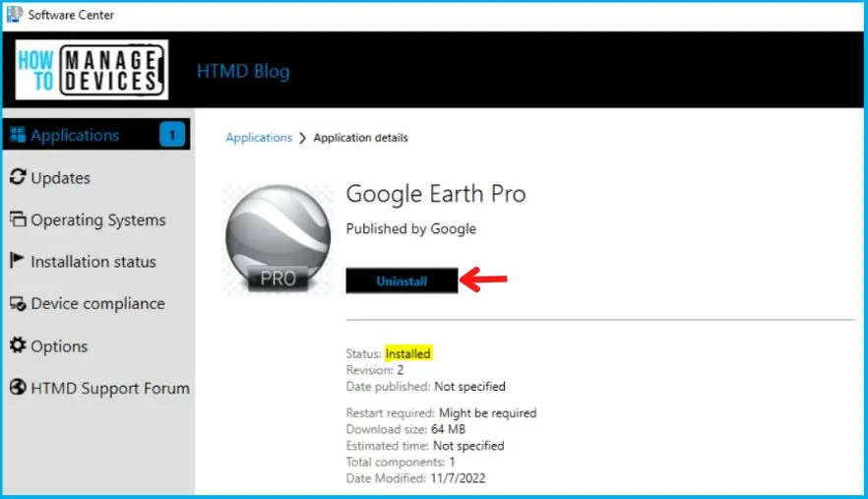Click Date Modified: 11/7/2022
Screen dimensions: 868x499
[x=415, y=478]
